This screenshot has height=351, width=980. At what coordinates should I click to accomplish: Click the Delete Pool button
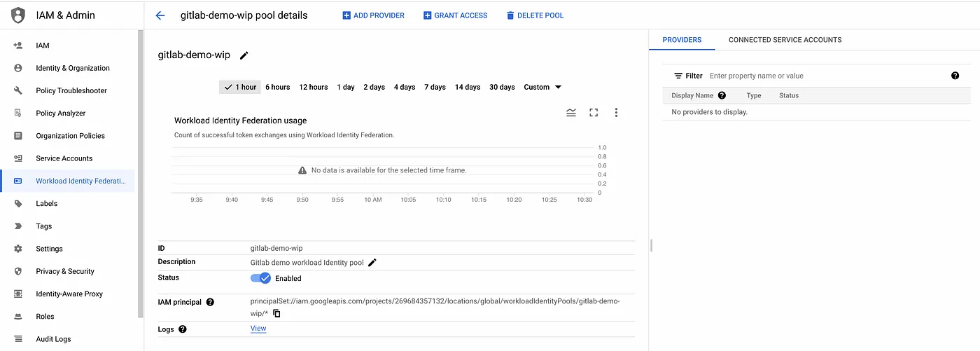pos(535,15)
